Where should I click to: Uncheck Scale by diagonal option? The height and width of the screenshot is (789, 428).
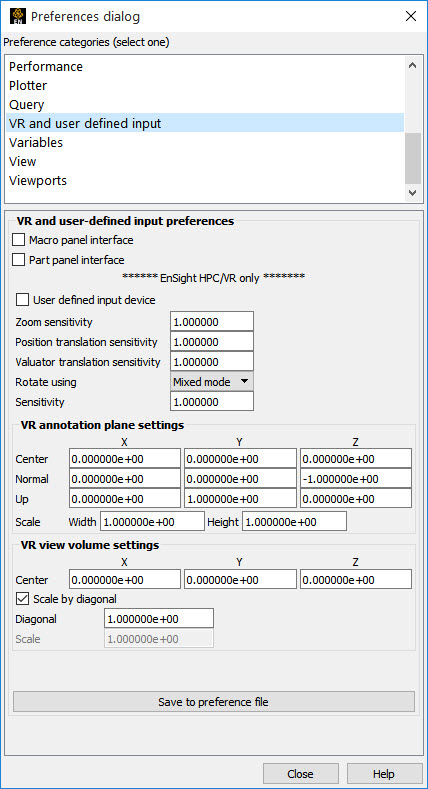click(x=23, y=599)
